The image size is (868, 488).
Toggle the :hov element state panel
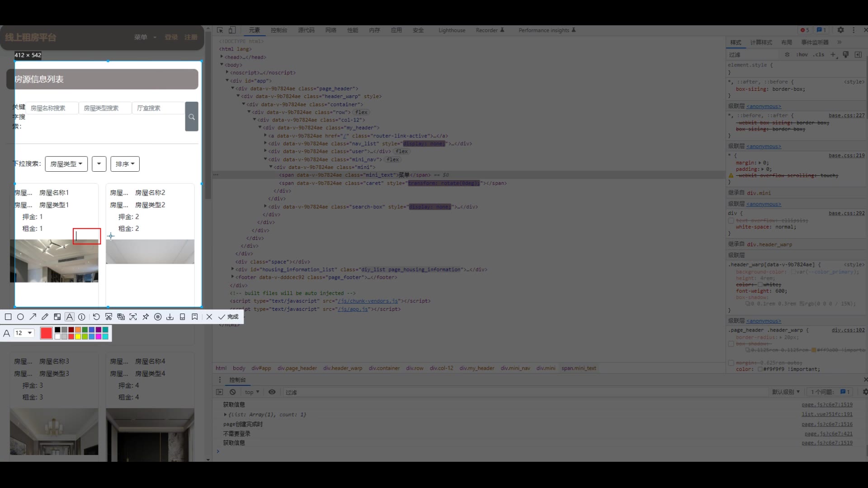pos(802,55)
